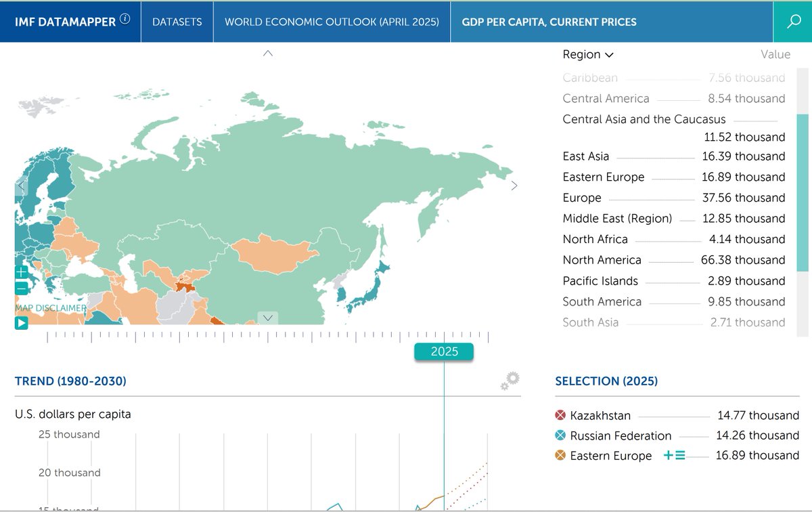Viewport: 812px width, 512px height.
Task: Select Middle East (Region) row
Action: 674,218
